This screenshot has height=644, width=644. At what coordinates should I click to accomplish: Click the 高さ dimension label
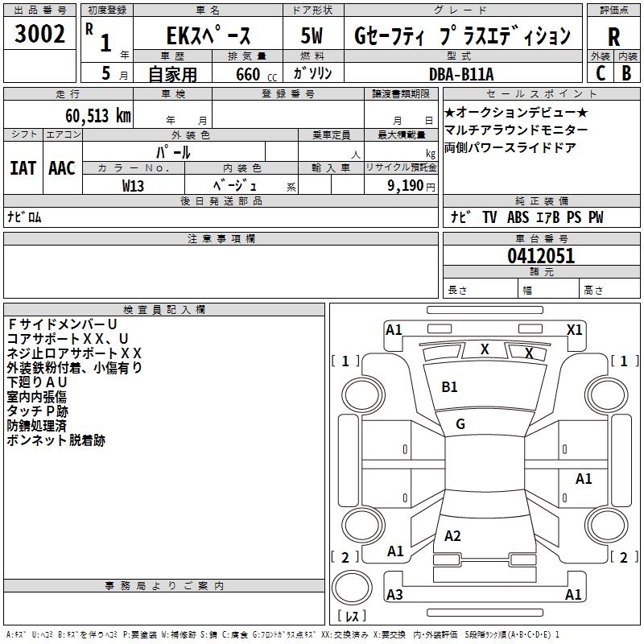[593, 290]
